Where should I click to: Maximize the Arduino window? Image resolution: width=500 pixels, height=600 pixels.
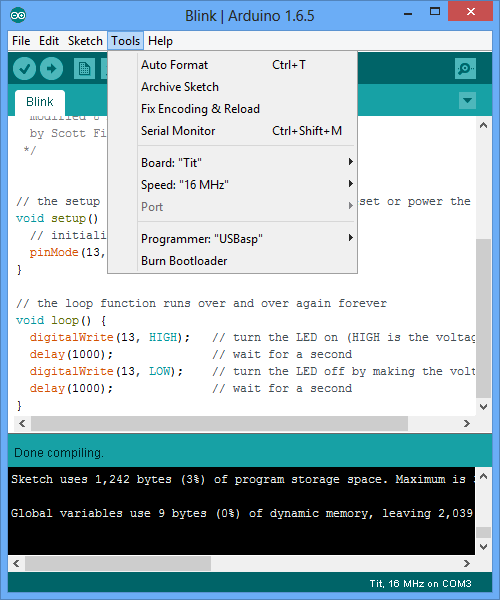435,11
